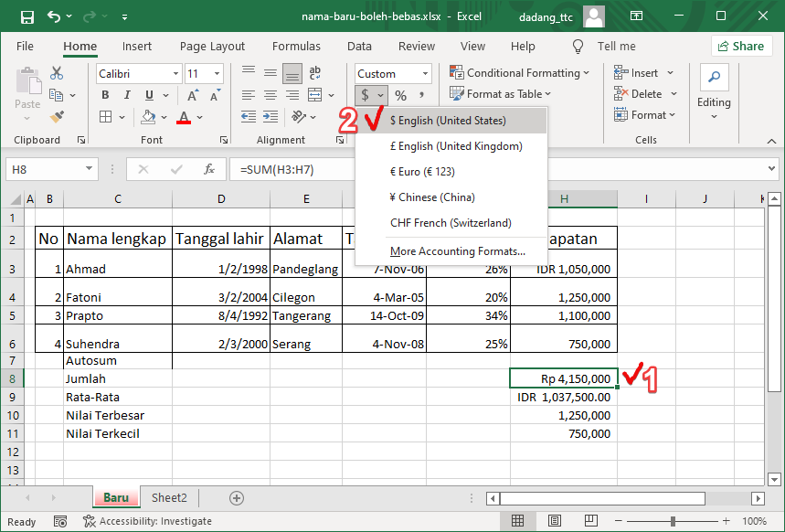
Task: Open Conditional Formatting options
Action: pos(519,72)
